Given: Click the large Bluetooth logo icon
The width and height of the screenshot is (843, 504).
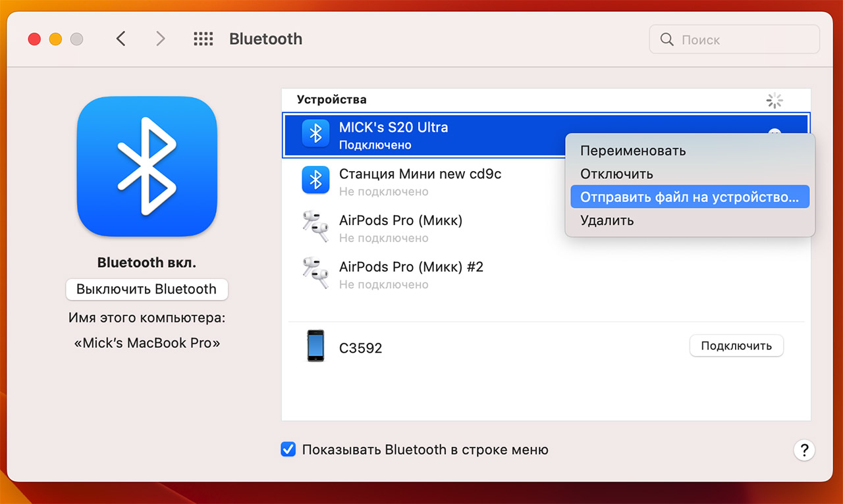Looking at the screenshot, I should click(147, 166).
